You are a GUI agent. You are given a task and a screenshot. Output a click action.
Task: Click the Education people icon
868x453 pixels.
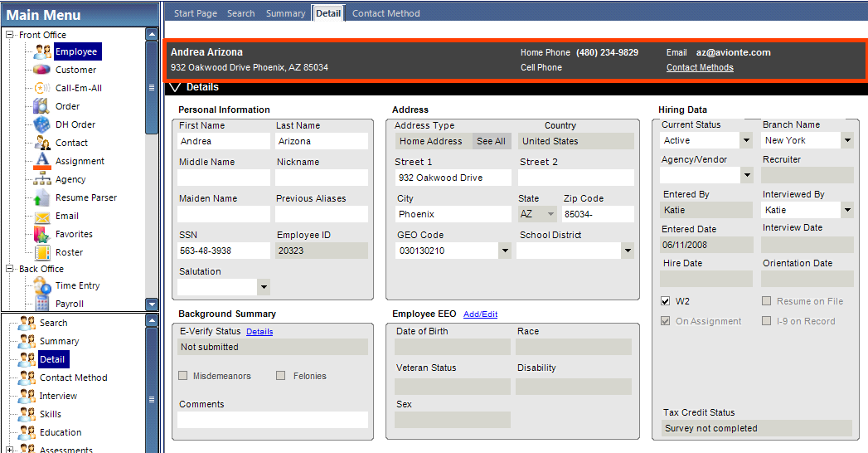(x=27, y=432)
